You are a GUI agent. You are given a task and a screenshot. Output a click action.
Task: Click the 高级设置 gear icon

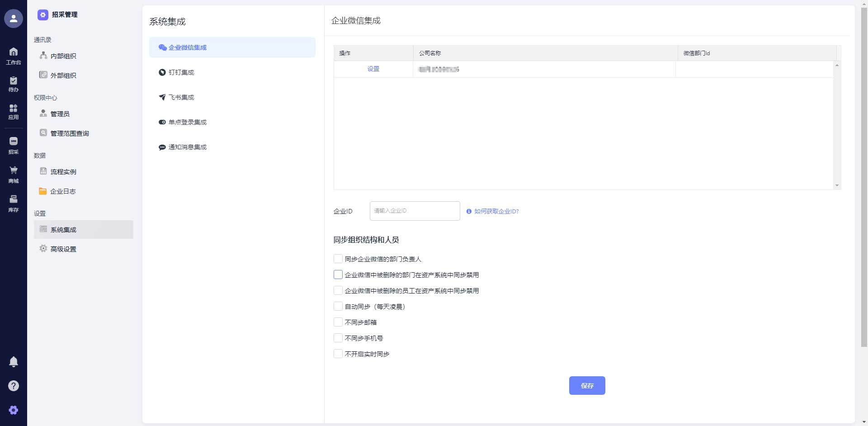click(x=43, y=248)
